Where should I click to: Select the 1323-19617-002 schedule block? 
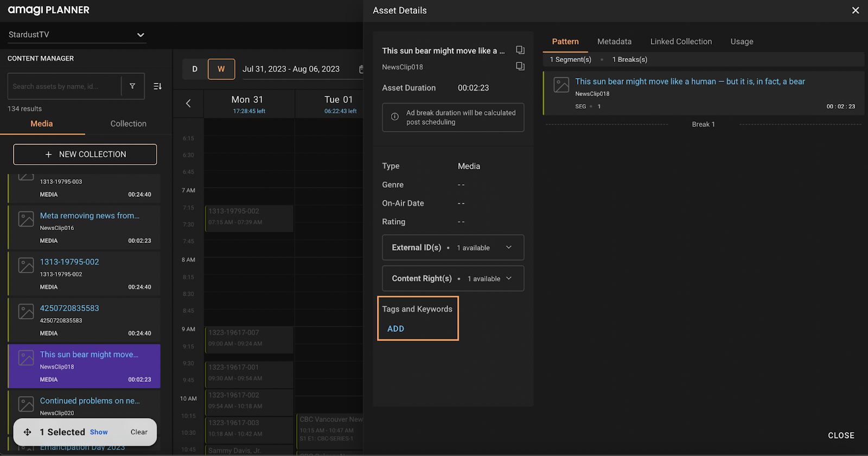(249, 402)
